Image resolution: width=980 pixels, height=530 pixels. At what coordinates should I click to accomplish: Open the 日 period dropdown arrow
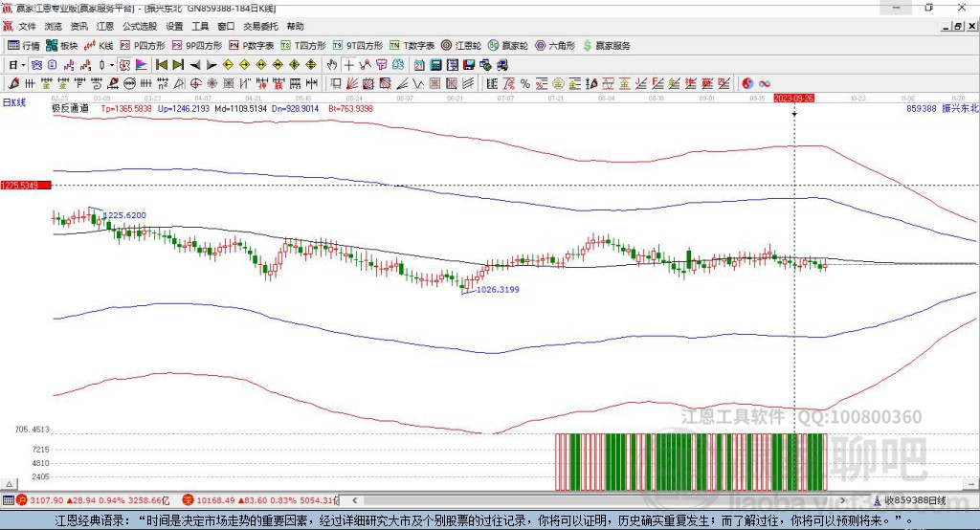click(x=23, y=65)
